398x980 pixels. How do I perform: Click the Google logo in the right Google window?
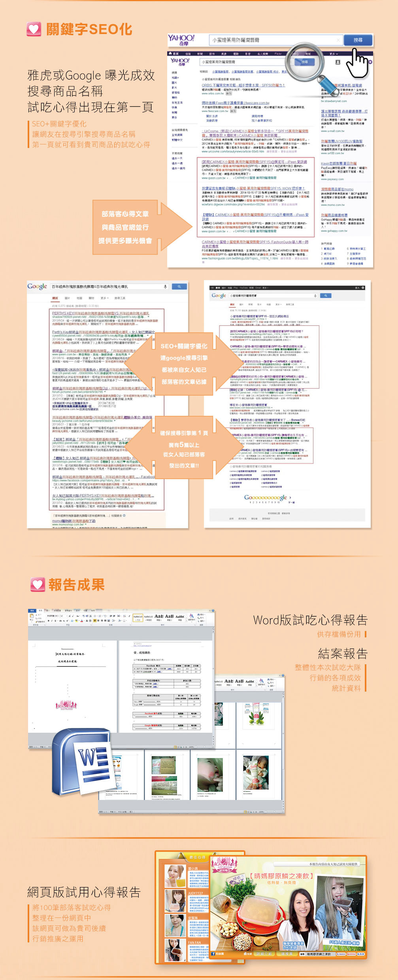point(219,296)
